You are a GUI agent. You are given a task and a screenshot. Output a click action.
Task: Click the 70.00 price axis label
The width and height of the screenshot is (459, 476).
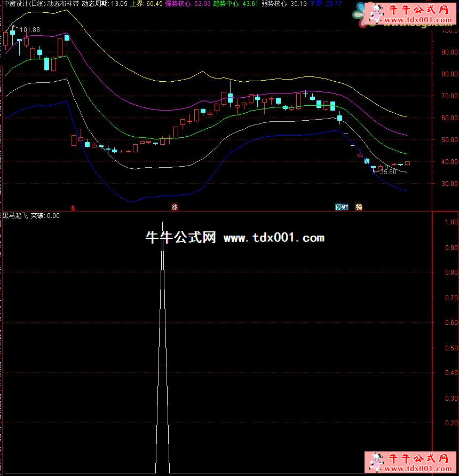pos(449,96)
